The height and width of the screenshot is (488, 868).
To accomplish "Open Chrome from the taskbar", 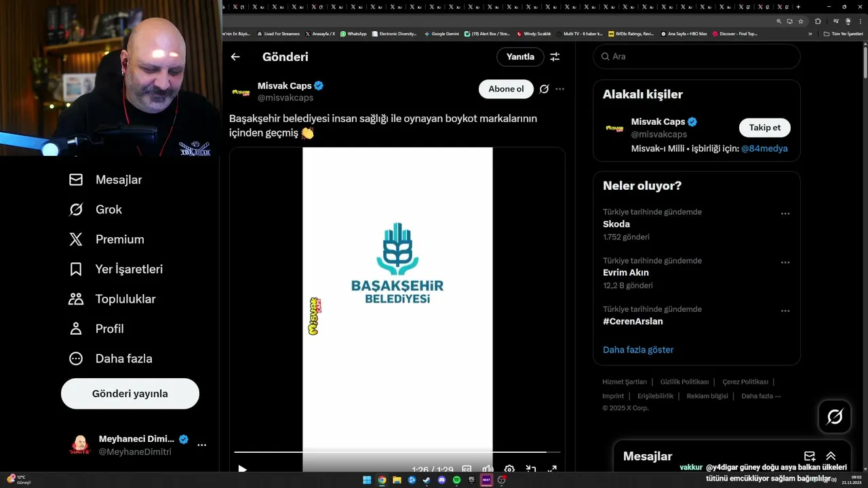I will pos(382,480).
